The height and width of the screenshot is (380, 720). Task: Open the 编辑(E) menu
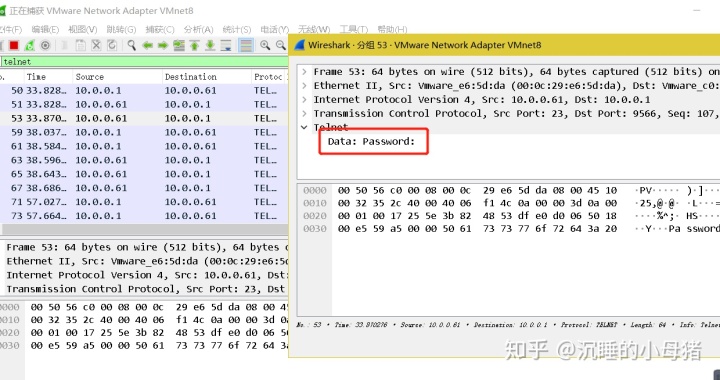[x=45, y=29]
